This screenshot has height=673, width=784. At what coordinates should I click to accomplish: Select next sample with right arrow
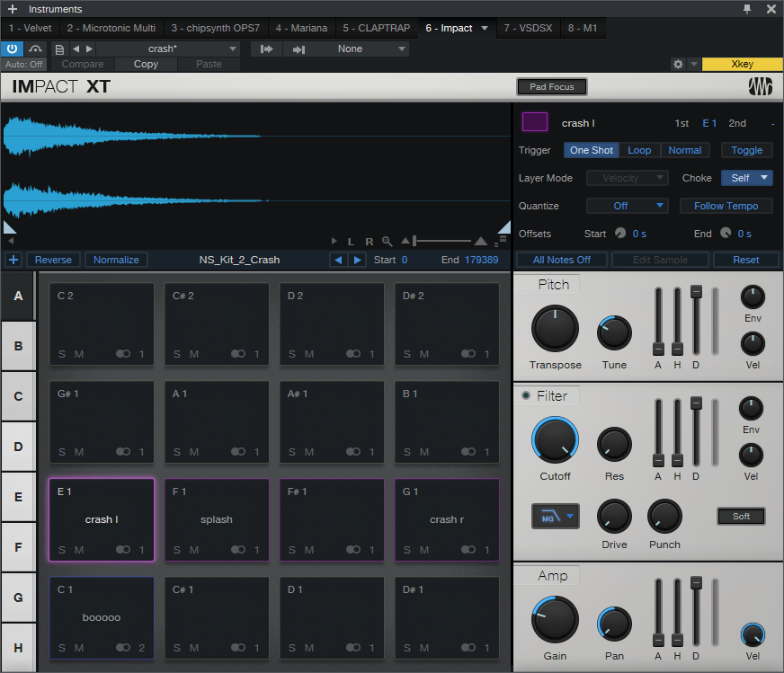pos(358,260)
